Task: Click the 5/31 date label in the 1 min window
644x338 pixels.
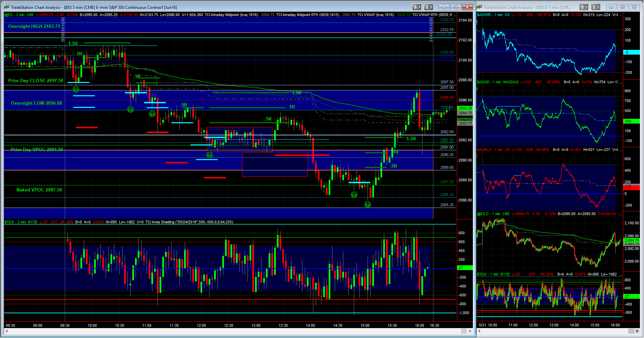Action: click(x=482, y=325)
